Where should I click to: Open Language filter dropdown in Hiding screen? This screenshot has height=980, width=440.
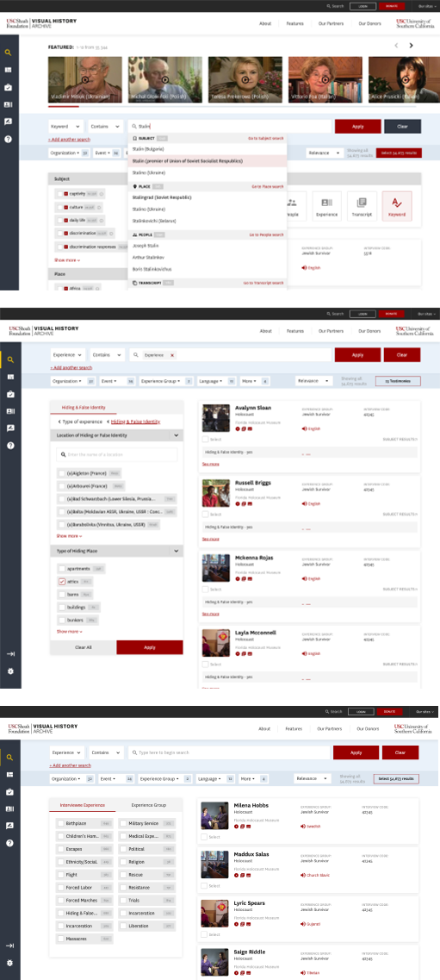pyautogui.click(x=216, y=381)
